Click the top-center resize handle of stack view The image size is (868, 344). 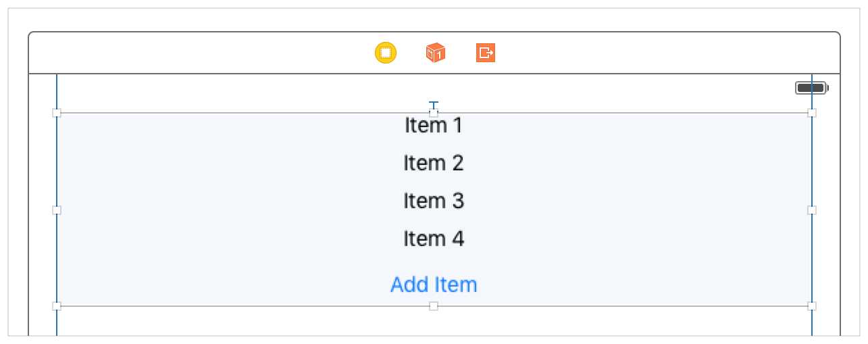tap(434, 113)
